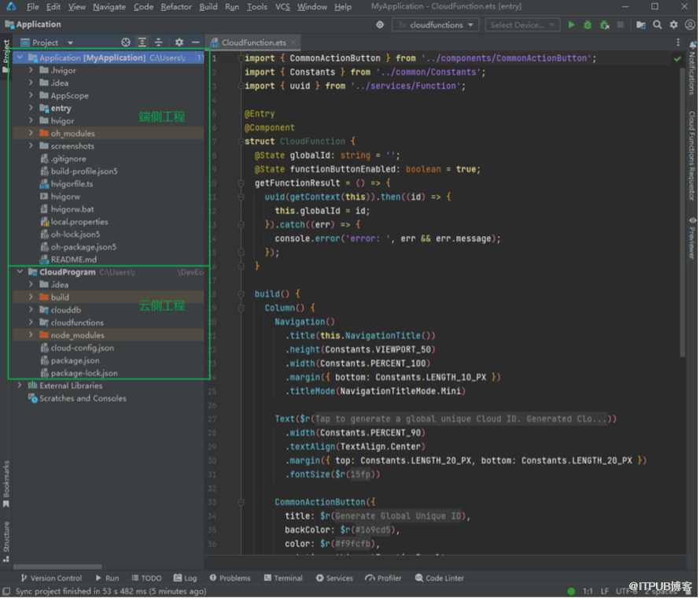Run the app with the green Run arrow
Screen dimensions: 700x598
click(x=572, y=25)
